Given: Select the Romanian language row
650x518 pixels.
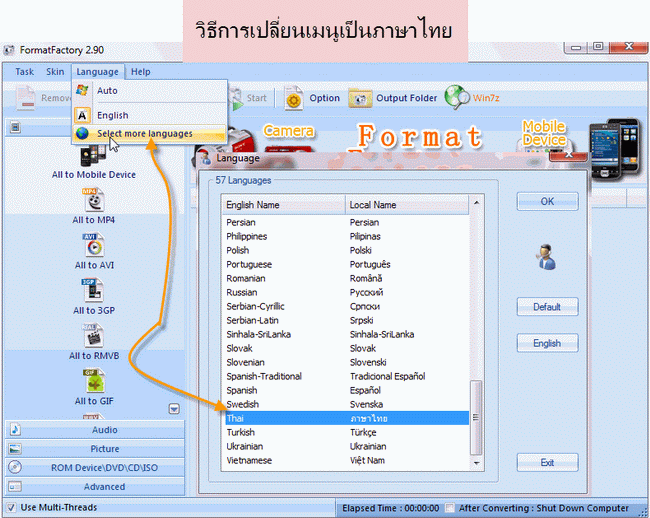Looking at the screenshot, I should pyautogui.click(x=347, y=278).
